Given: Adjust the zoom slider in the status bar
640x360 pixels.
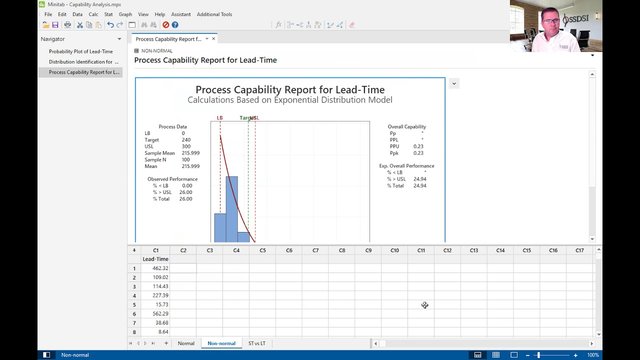Looking at the screenshot, I should 538,355.
